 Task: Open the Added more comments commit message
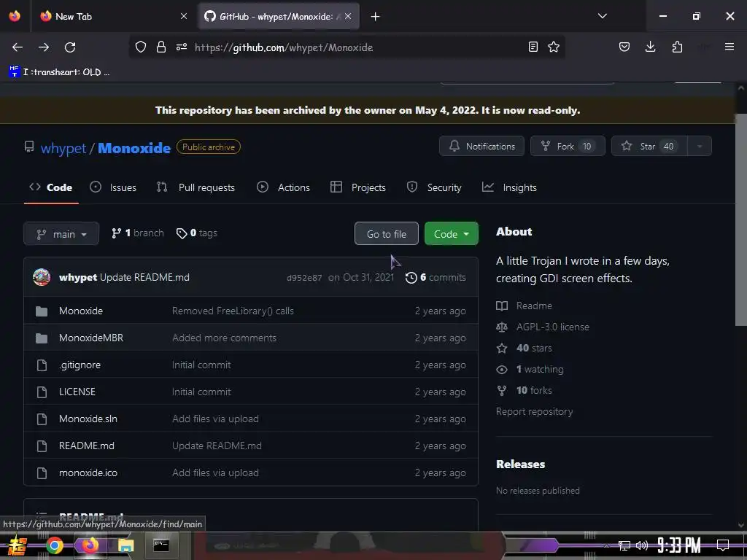pos(225,338)
